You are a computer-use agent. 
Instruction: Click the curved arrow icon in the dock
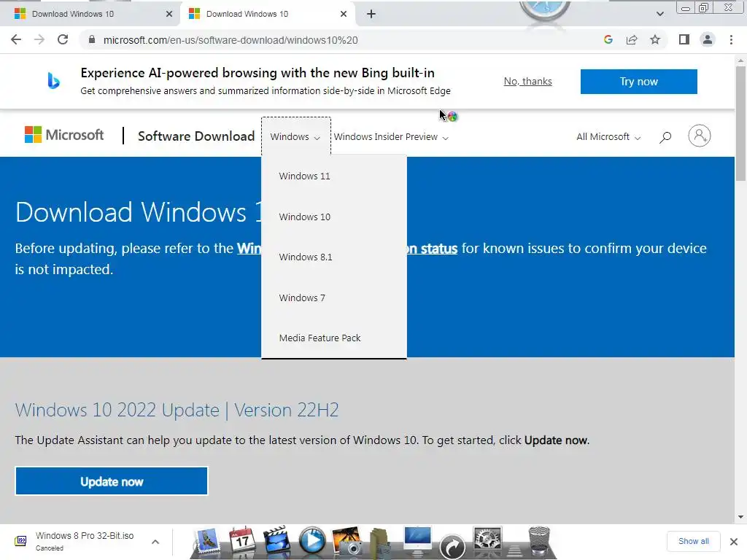(x=452, y=546)
